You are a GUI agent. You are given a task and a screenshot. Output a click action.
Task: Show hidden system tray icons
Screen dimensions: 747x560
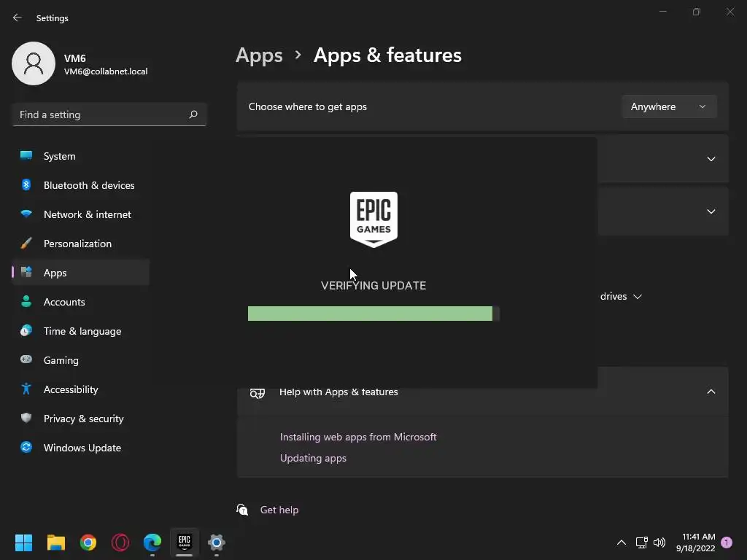point(622,542)
